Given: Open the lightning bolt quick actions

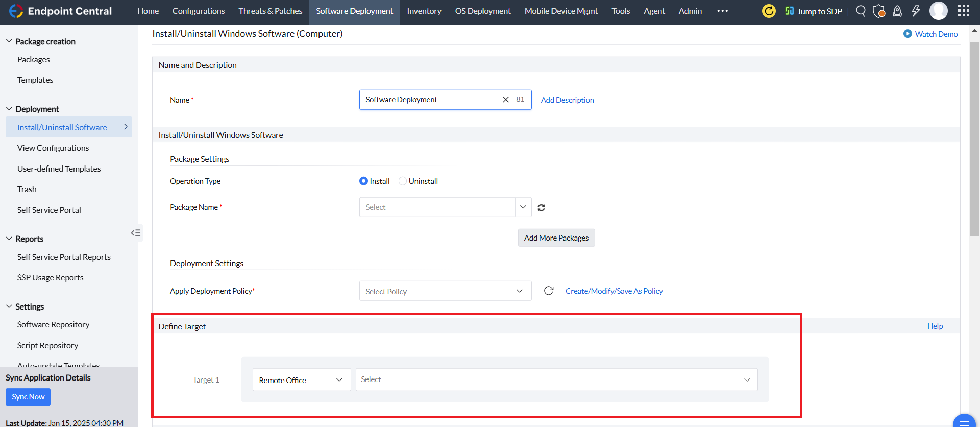Looking at the screenshot, I should tap(916, 11).
